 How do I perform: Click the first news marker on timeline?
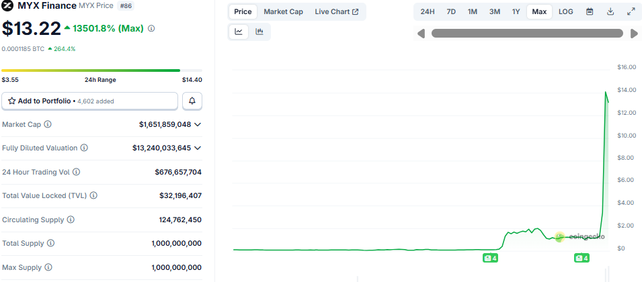coord(490,258)
